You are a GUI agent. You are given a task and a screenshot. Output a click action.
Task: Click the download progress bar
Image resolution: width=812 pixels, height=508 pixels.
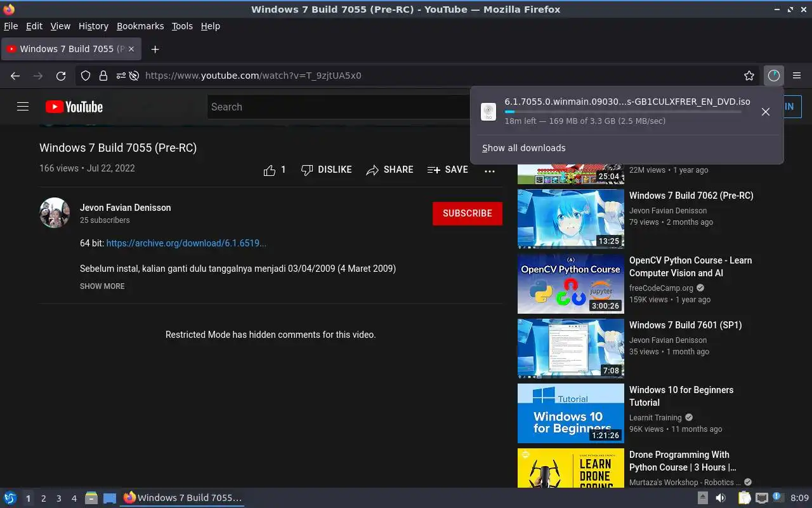click(623, 112)
